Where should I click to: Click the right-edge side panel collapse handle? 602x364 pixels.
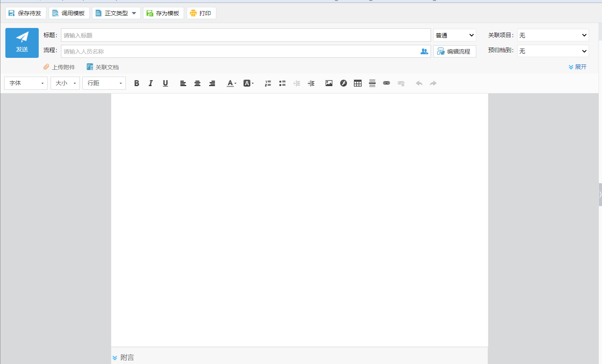pos(600,195)
